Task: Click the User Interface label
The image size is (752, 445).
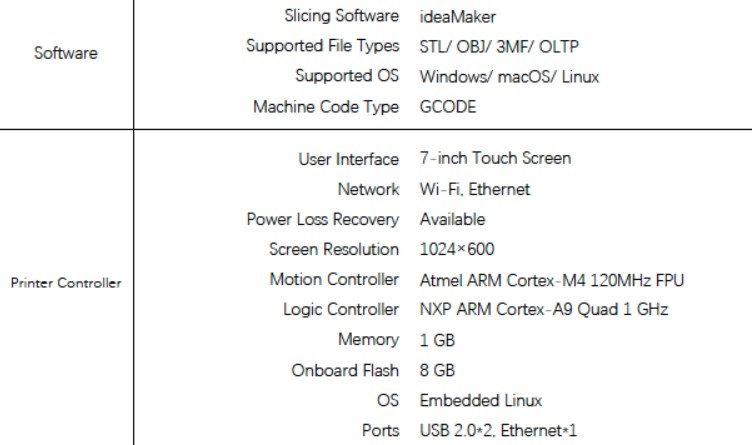Action: pyautogui.click(x=349, y=159)
